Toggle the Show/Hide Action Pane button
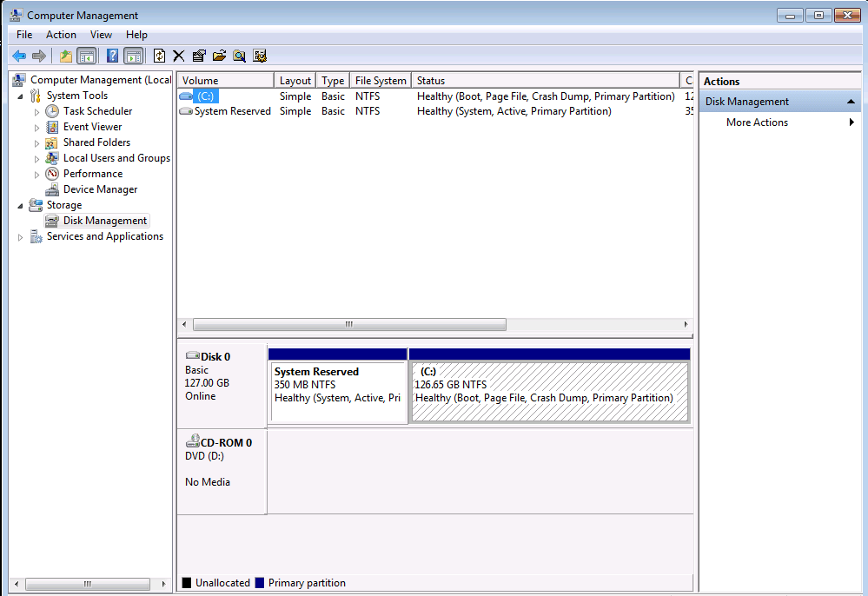 (x=134, y=56)
